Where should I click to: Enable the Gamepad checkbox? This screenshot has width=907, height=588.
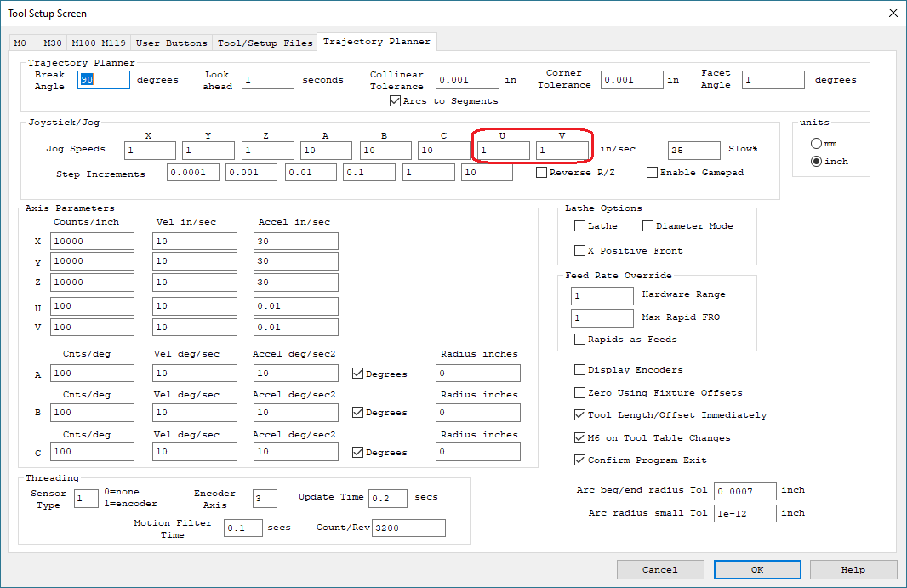click(x=653, y=173)
